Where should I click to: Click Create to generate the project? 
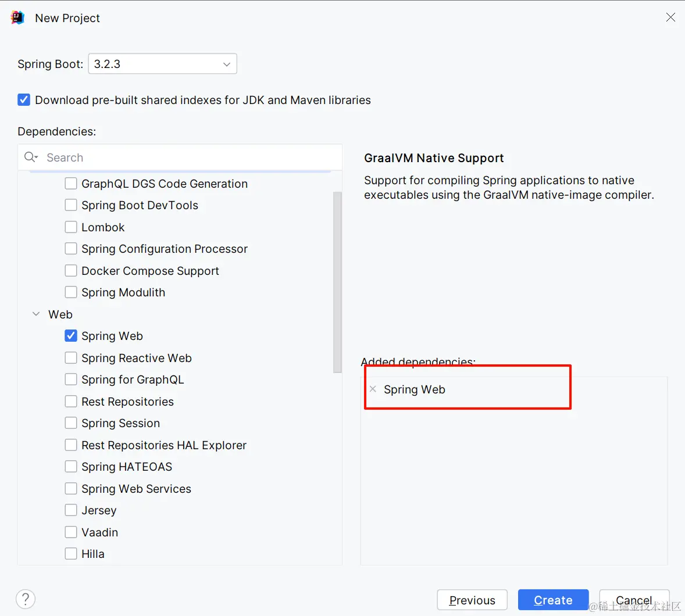[x=553, y=600]
